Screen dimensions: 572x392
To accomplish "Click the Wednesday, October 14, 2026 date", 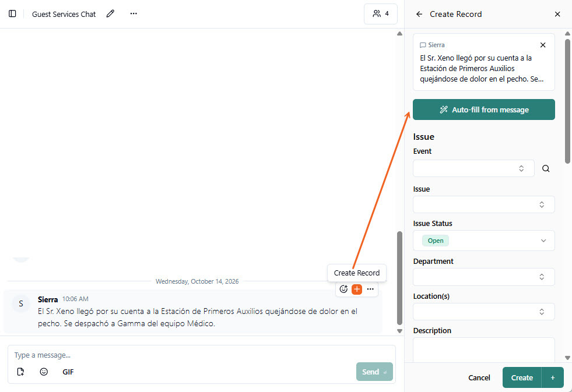I will click(x=197, y=281).
